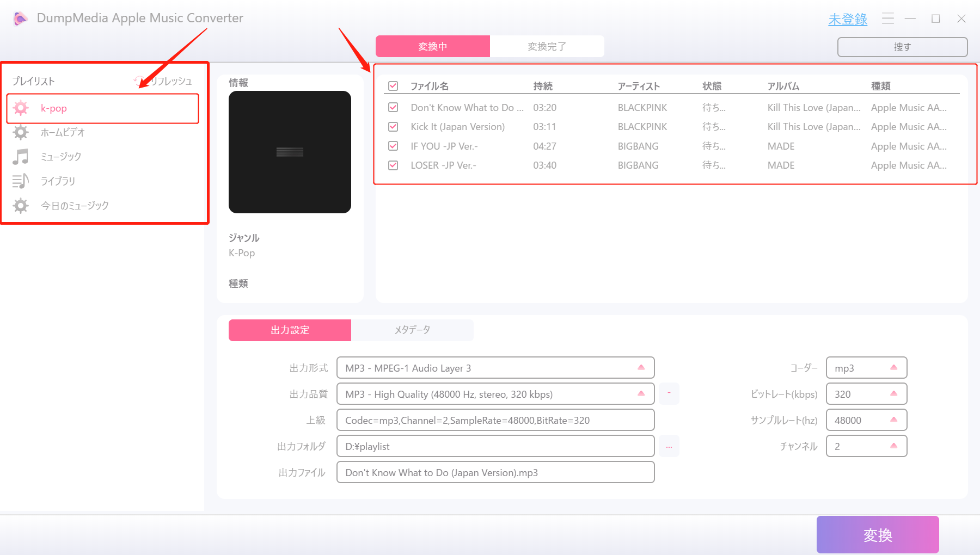
Task: Select the Kick It (Japan Version) track name
Action: coord(458,127)
